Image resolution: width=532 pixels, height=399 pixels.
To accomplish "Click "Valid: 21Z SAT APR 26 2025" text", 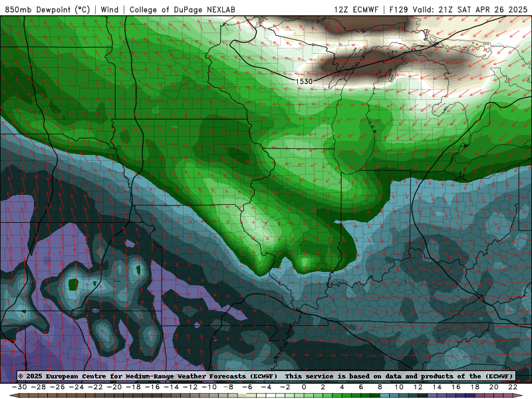I will click(470, 9).
